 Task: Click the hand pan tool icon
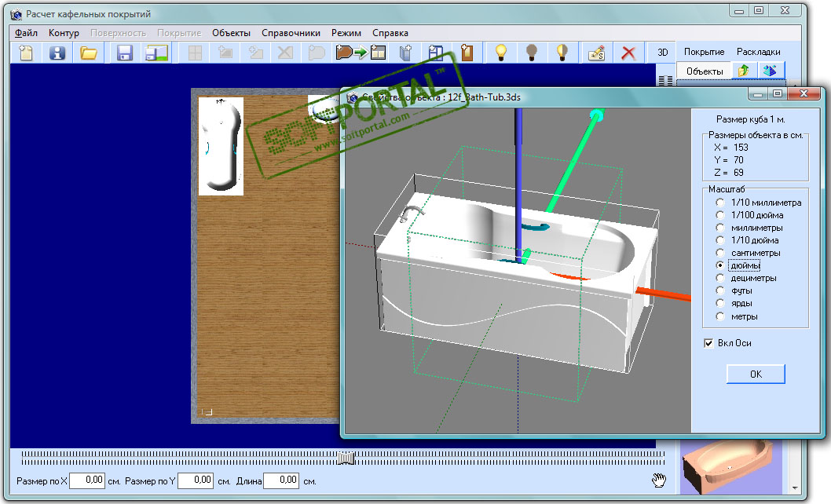click(x=659, y=480)
